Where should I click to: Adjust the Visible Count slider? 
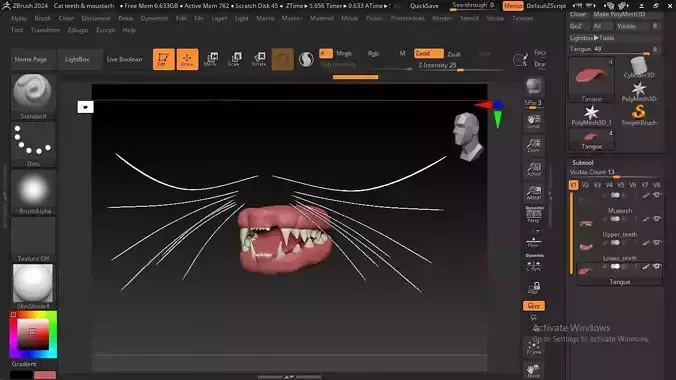614,173
